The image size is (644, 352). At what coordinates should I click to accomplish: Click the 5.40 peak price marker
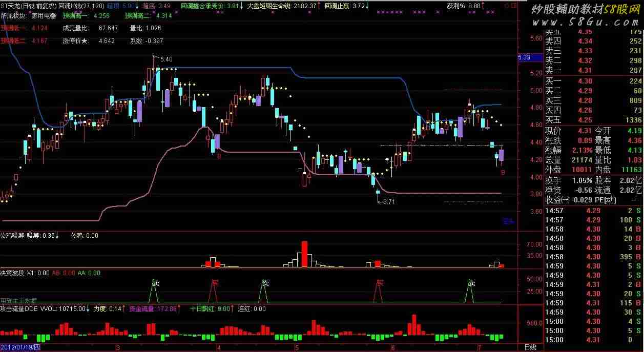pyautogui.click(x=166, y=59)
